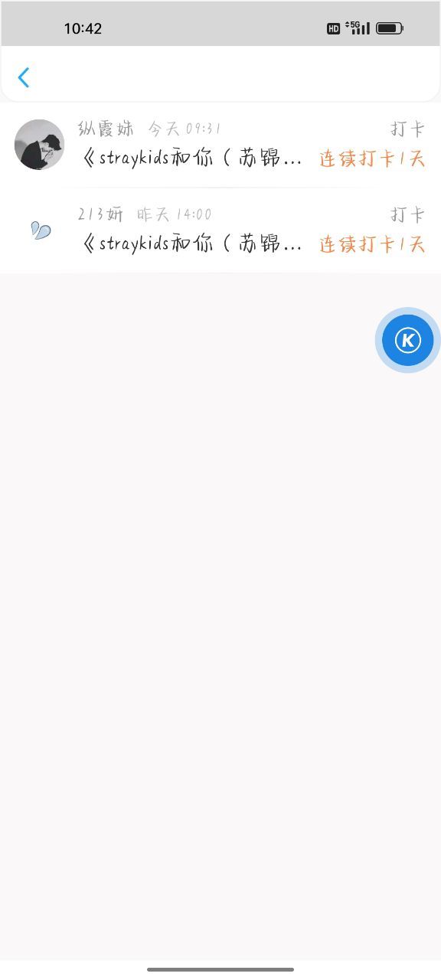Open the first 《straykids和你 check-in title
This screenshot has height=980, width=441.
[x=191, y=158]
